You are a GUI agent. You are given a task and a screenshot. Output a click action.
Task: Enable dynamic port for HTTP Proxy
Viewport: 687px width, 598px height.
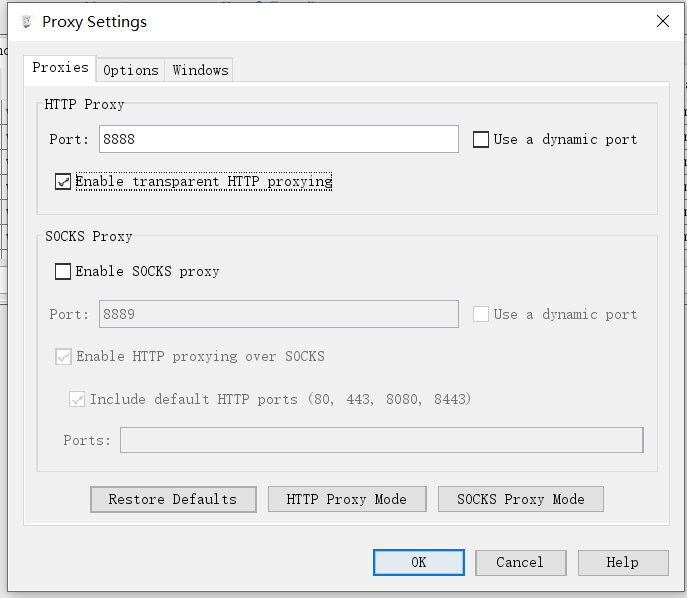(481, 140)
